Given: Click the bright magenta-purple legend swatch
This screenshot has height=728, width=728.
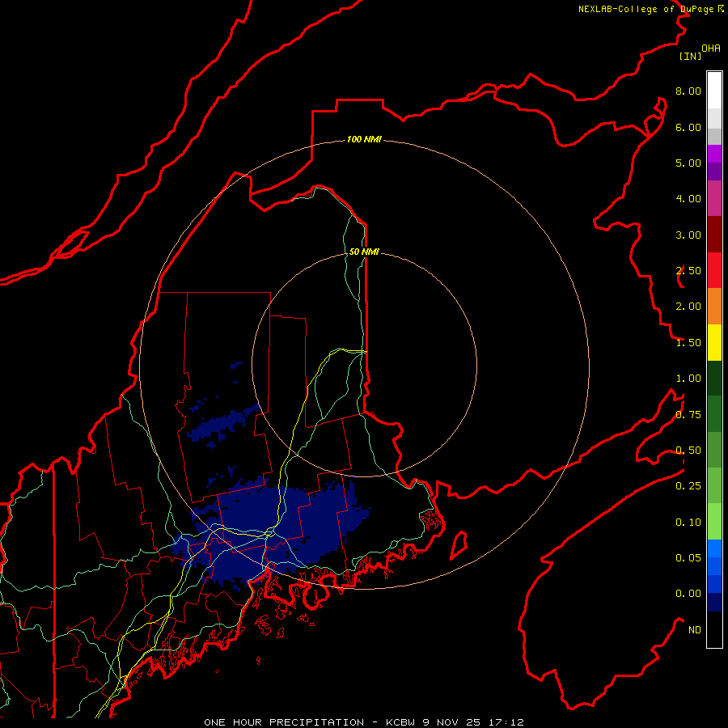Looking at the screenshot, I should click(714, 154).
